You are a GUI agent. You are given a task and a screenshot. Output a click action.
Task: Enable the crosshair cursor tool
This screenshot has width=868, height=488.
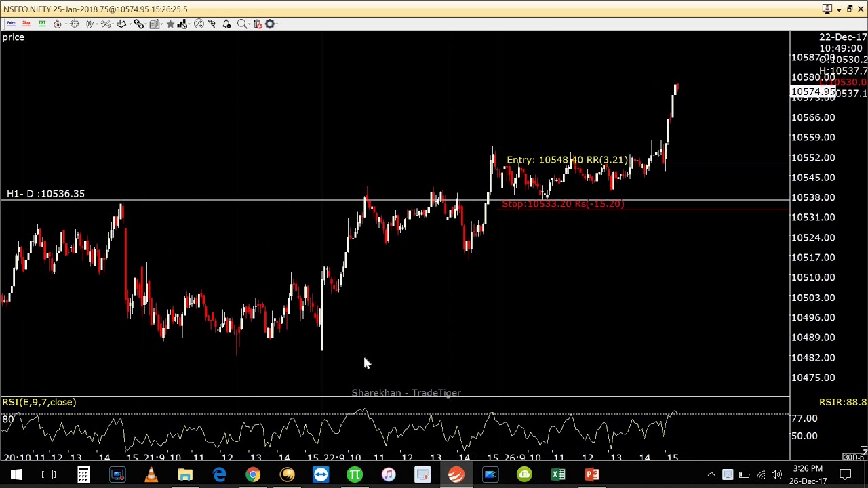click(75, 24)
